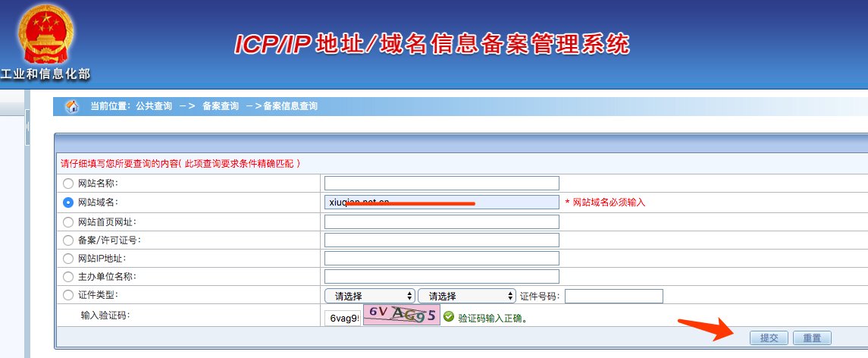Click the national emblem logo

tap(45, 35)
